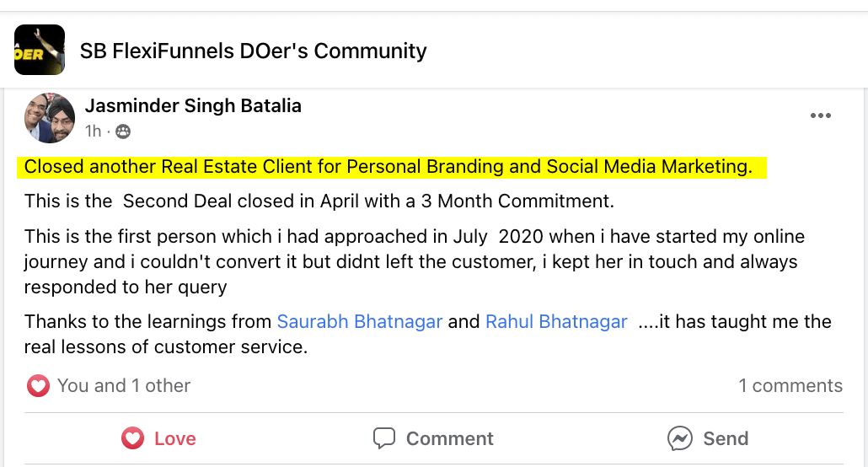View reactions list "You and 1 other"

pyautogui.click(x=124, y=386)
